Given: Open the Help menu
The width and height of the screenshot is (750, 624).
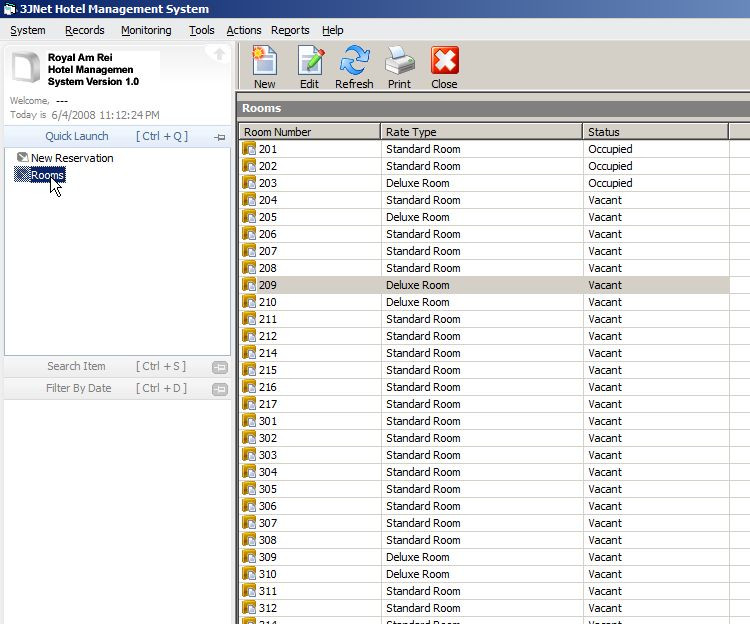Looking at the screenshot, I should coord(332,30).
